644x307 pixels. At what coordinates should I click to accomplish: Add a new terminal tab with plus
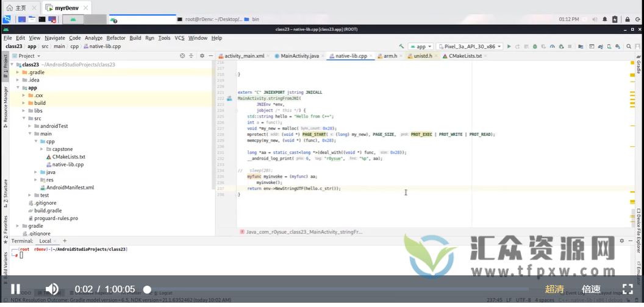pos(65,241)
